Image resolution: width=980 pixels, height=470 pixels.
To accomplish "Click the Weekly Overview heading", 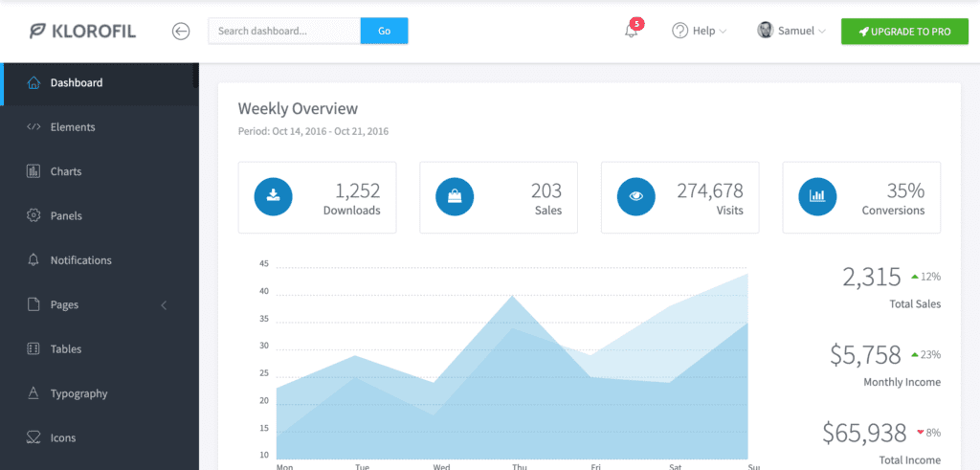I will 298,108.
